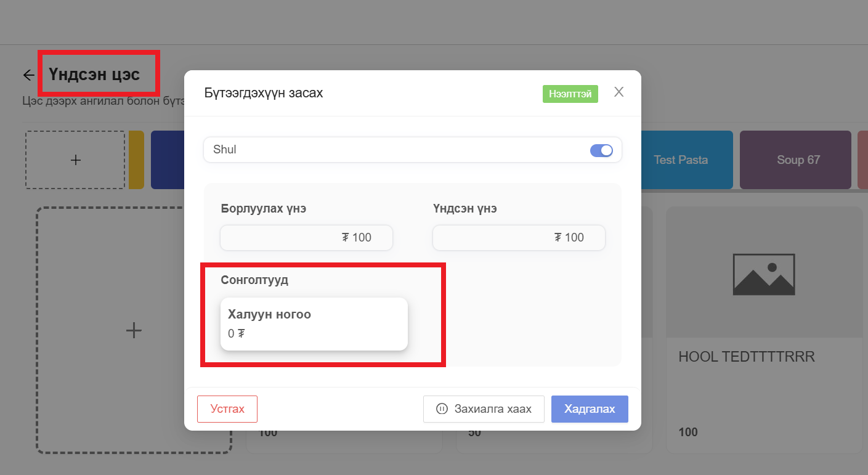Save changes with the Хадгалах button
Screen dimensions: 868x475
[x=590, y=409]
